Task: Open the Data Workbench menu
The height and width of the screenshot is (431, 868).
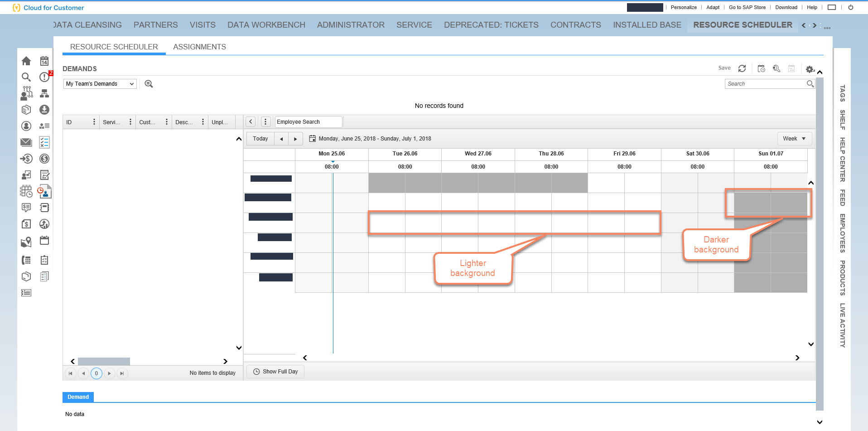Action: click(x=266, y=25)
